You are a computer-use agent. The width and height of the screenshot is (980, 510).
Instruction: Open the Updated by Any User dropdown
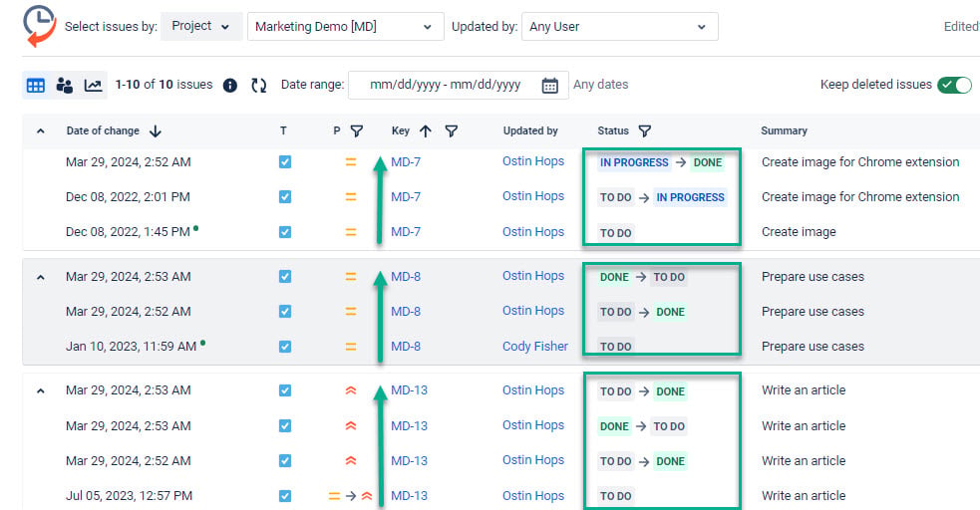619,27
